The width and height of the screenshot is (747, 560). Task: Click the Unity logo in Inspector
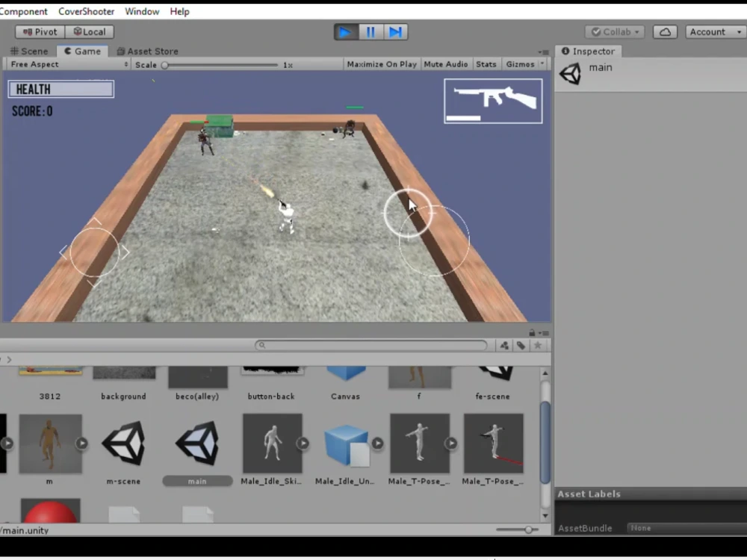(x=571, y=74)
